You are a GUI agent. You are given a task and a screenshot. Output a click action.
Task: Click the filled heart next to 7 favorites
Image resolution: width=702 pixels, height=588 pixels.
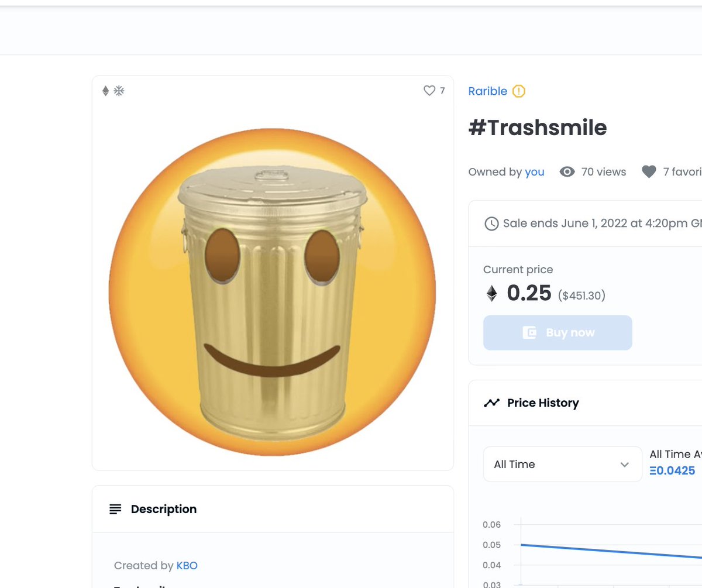649,172
